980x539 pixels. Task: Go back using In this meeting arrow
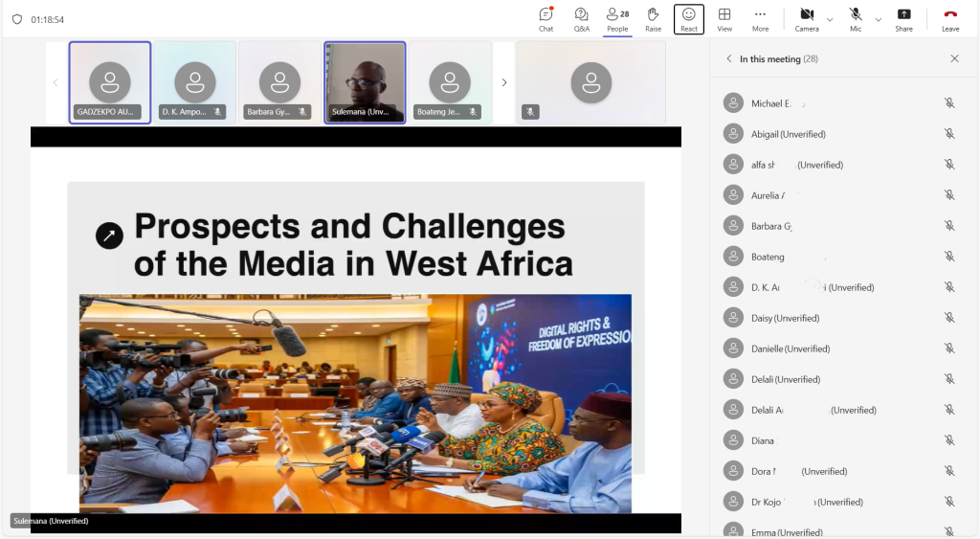(x=728, y=59)
